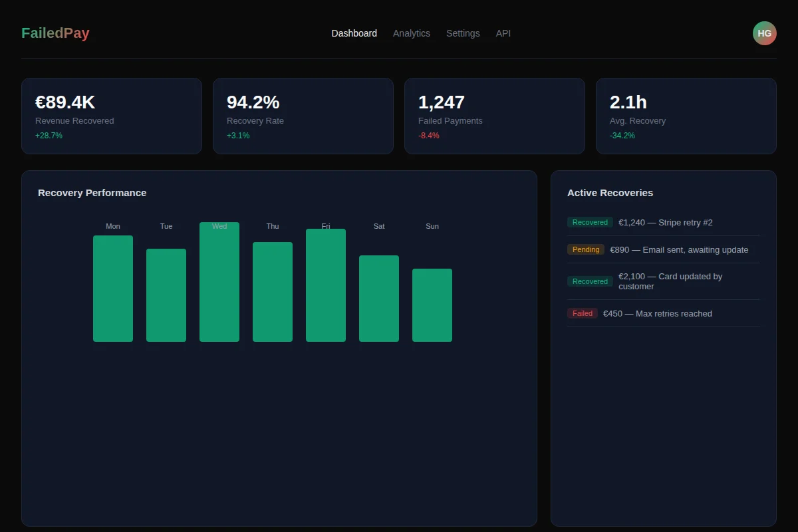Switch to the Analytics tab
This screenshot has height=532, width=798.
[x=411, y=33]
